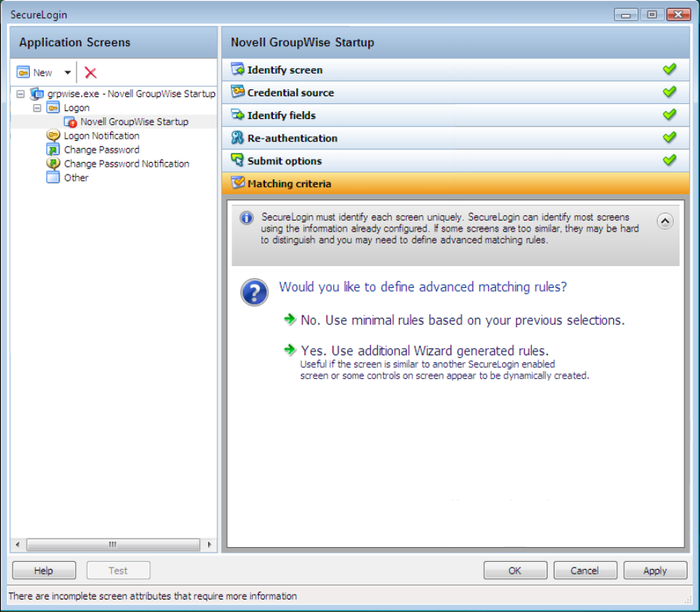700x612 pixels.
Task: Click tree scrollbar left arrow
Action: tap(17, 545)
